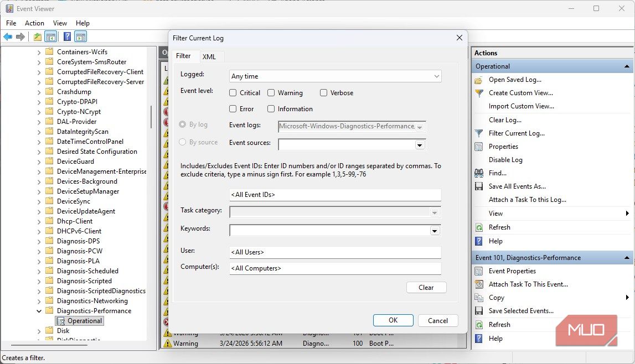The width and height of the screenshot is (635, 364).
Task: Click Disable Log in Actions pane
Action: (x=505, y=160)
